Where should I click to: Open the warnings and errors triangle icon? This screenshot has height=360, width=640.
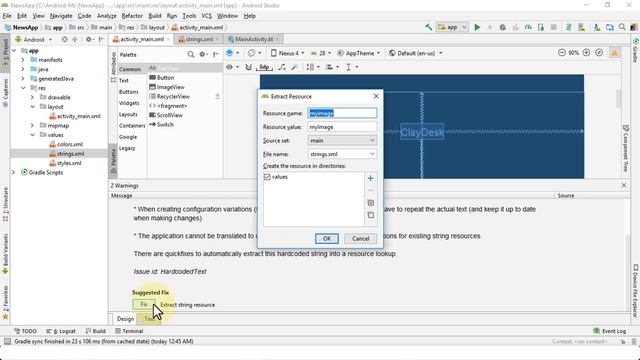pyautogui.click(x=615, y=53)
